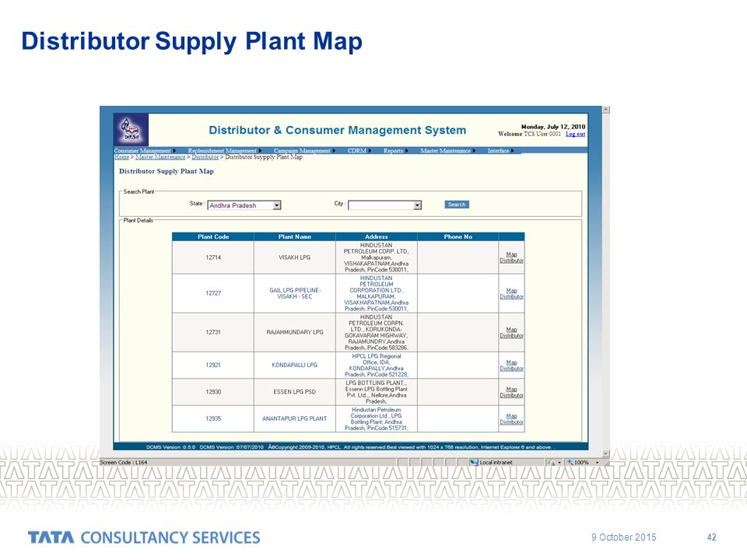
Task: Click the Distributor Supply Plant Map page heading
Action: click(x=167, y=171)
